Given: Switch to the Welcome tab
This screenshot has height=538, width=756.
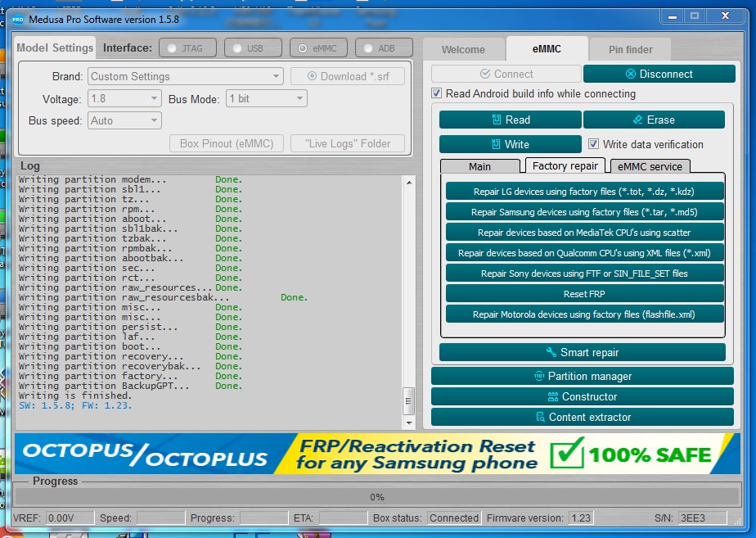Looking at the screenshot, I should click(x=463, y=50).
